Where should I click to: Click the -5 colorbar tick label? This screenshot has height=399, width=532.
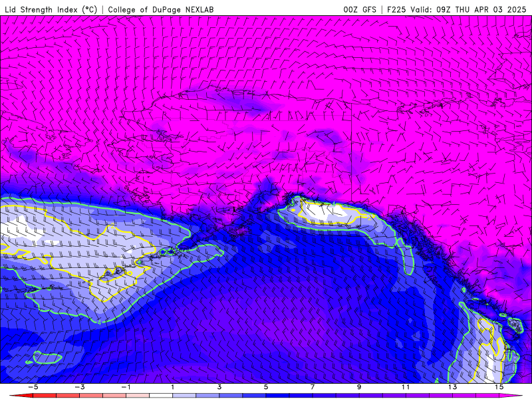tap(33, 387)
